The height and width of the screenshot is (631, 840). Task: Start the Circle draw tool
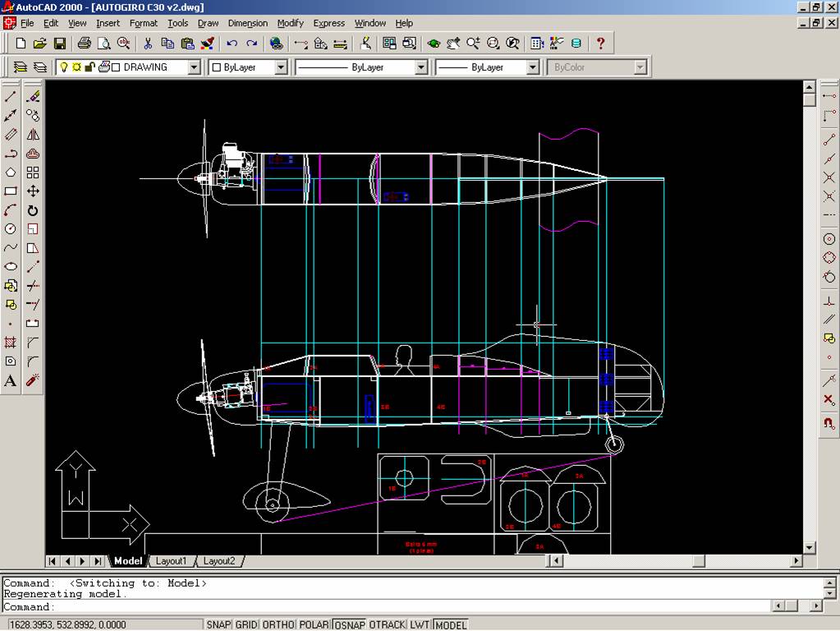[11, 229]
